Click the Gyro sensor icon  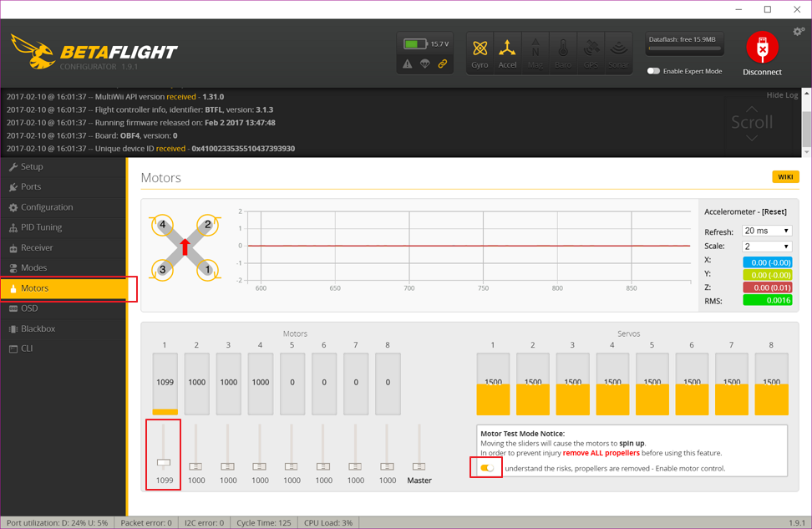(480, 48)
